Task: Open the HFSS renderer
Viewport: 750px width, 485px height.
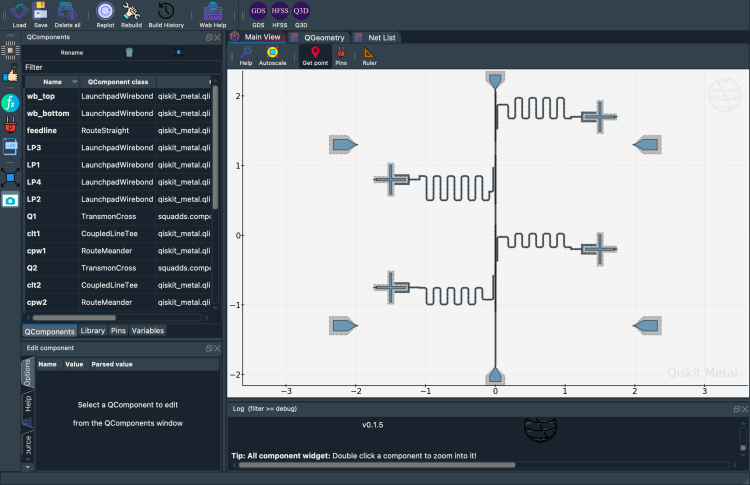Action: tap(280, 15)
